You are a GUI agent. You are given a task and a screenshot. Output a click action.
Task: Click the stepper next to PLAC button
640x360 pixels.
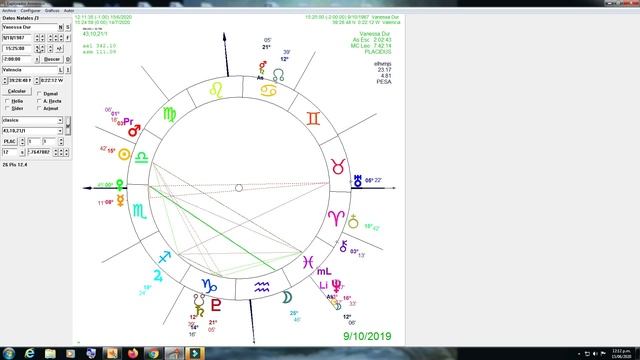[22, 141]
